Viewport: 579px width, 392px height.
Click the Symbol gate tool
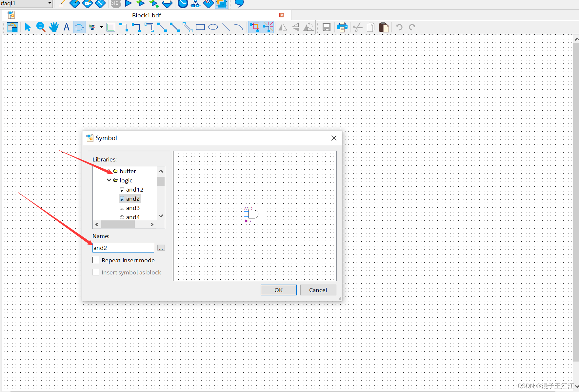point(79,27)
